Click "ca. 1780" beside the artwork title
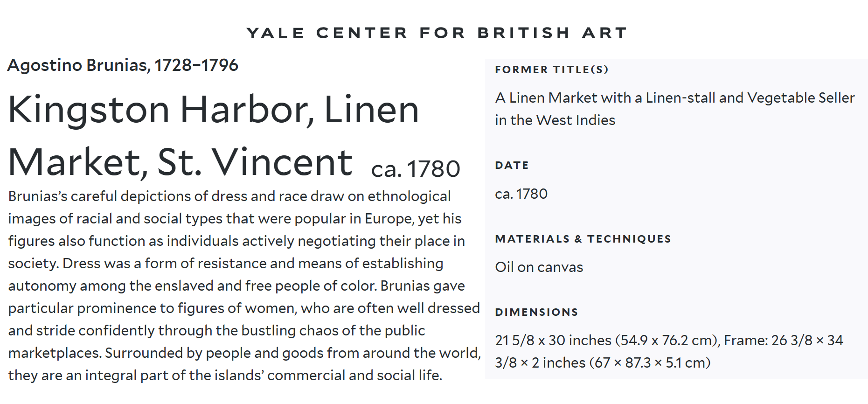The height and width of the screenshot is (404, 868). tap(415, 169)
